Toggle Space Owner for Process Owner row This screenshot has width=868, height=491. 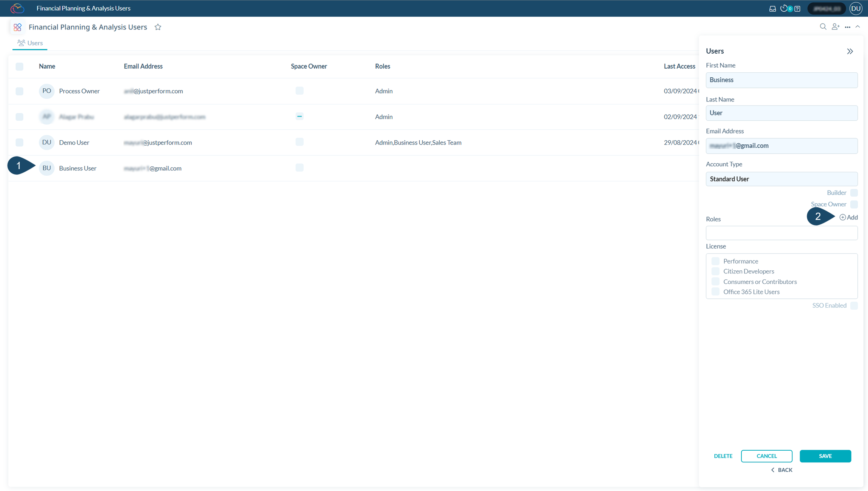coord(300,91)
